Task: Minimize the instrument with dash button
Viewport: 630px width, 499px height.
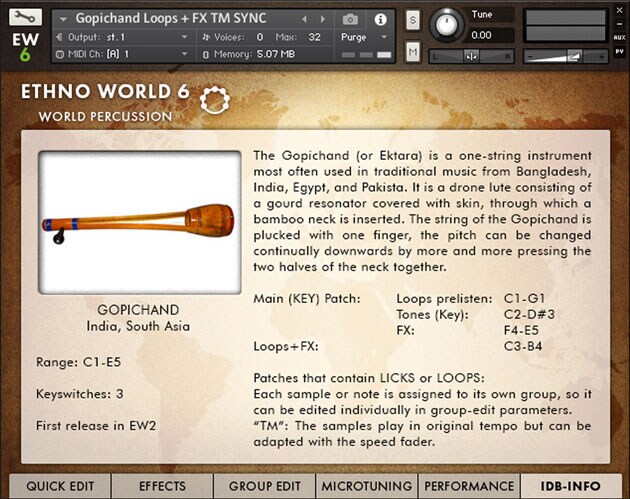Action: (x=620, y=24)
